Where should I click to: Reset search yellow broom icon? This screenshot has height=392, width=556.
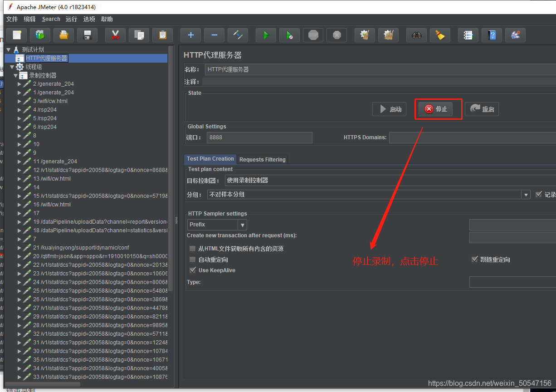[440, 35]
